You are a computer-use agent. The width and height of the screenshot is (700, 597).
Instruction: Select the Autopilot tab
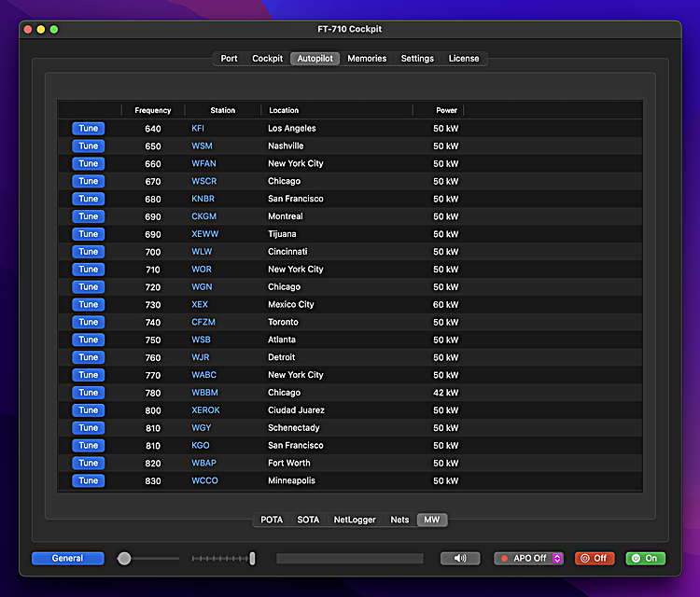tap(315, 59)
